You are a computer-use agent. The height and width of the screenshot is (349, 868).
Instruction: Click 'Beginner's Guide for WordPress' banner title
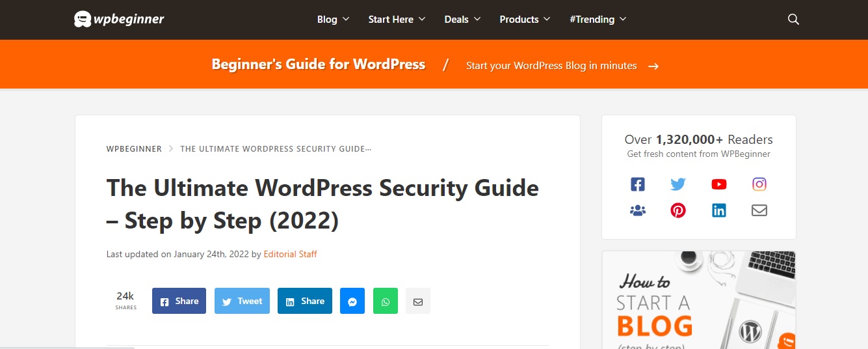pyautogui.click(x=319, y=64)
